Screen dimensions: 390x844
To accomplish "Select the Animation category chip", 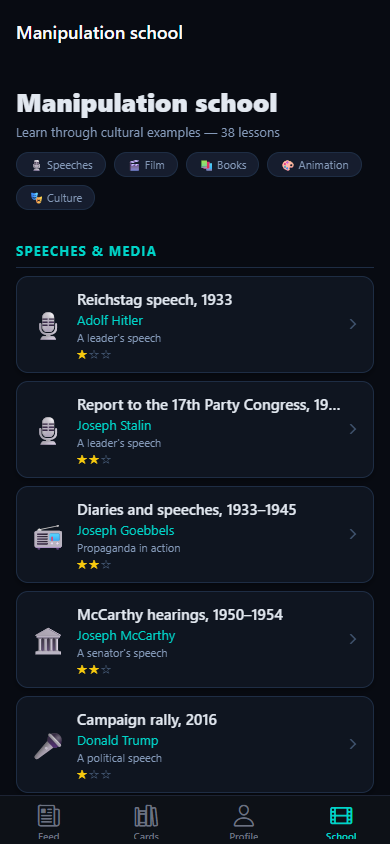I will [x=314, y=165].
